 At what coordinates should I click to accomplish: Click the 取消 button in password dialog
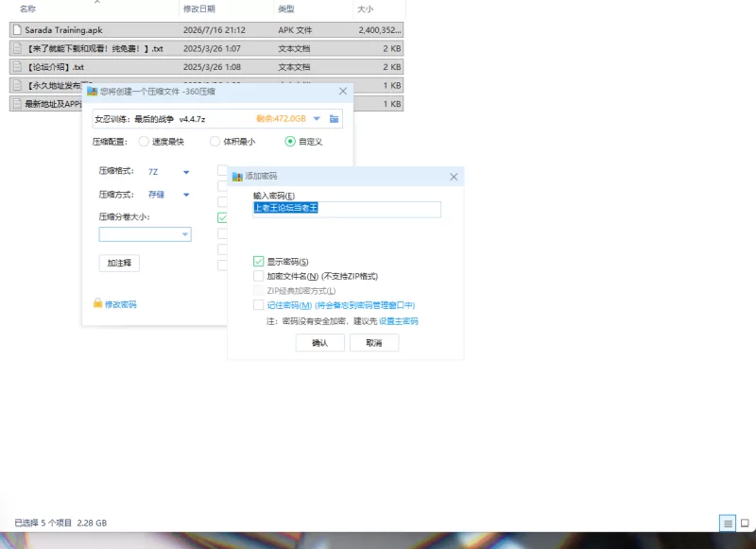click(374, 343)
